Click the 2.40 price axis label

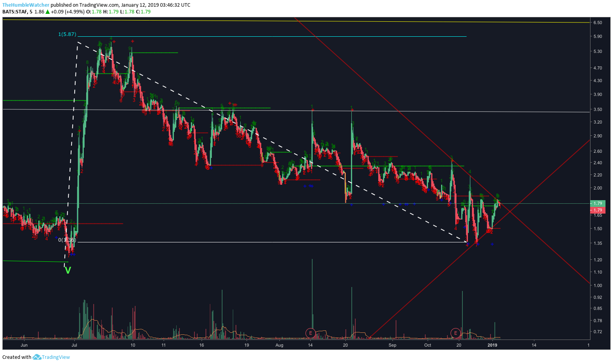pos(598,163)
